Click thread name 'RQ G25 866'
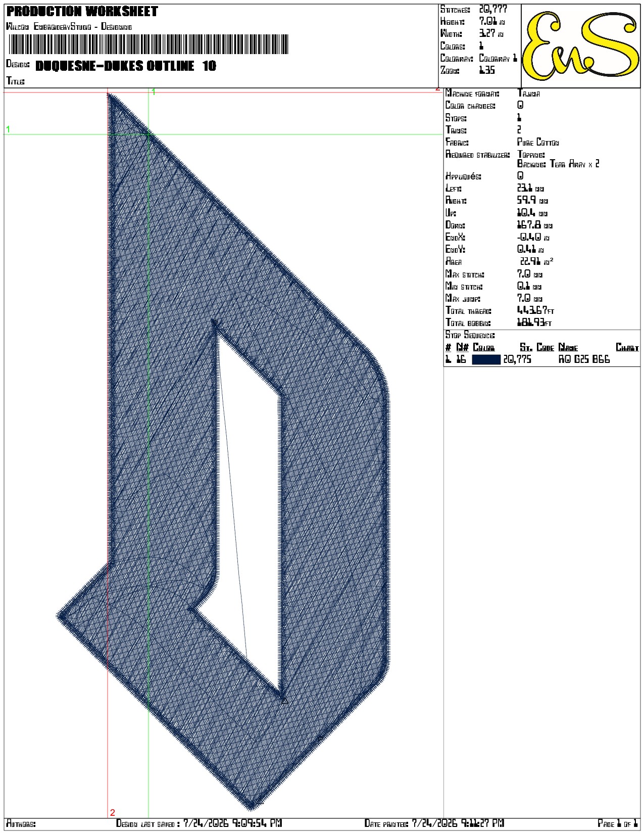Image resolution: width=644 pixels, height=834 pixels. pyautogui.click(x=584, y=359)
